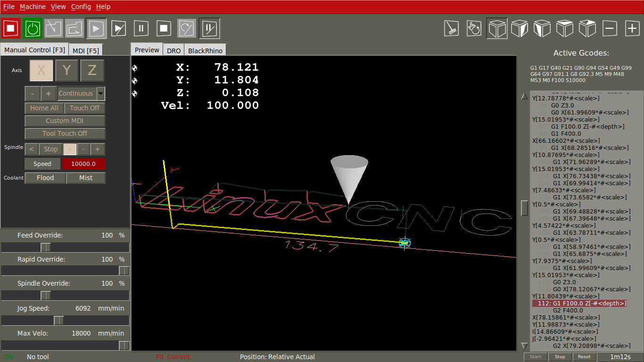The image size is (644, 362).
Task: Select the Y axis for jogging
Action: tap(67, 71)
